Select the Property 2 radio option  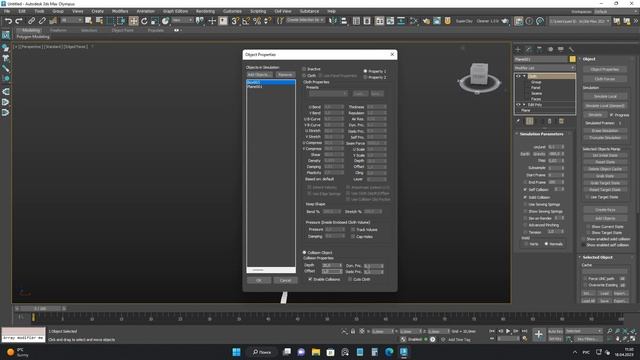[x=365, y=77]
